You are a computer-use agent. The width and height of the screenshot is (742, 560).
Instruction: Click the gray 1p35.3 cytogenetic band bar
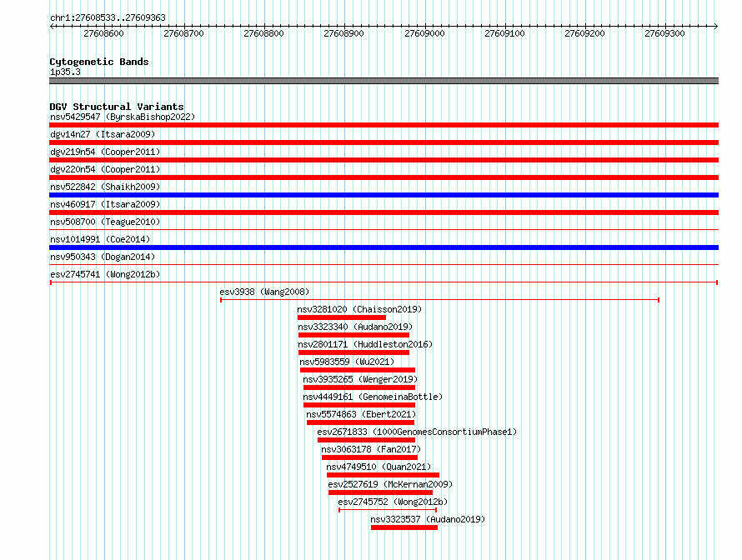[384, 81]
